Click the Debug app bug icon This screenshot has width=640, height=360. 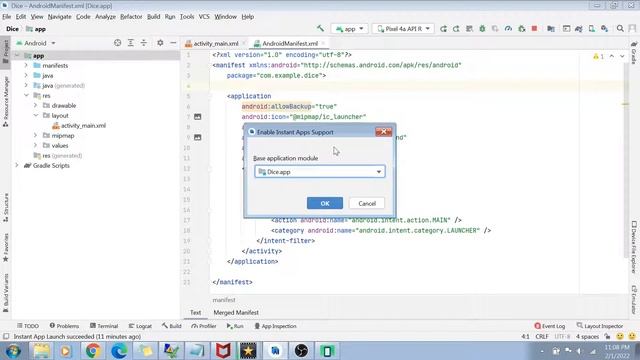[x=482, y=29]
